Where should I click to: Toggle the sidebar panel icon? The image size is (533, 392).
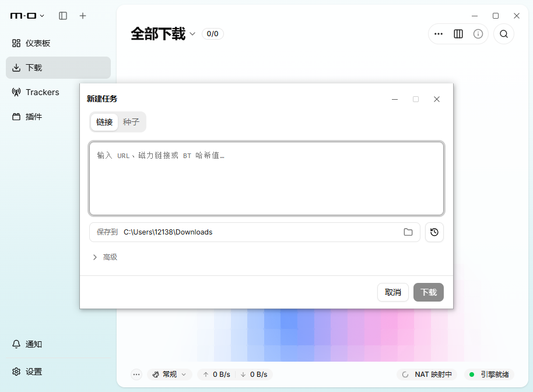(63, 16)
